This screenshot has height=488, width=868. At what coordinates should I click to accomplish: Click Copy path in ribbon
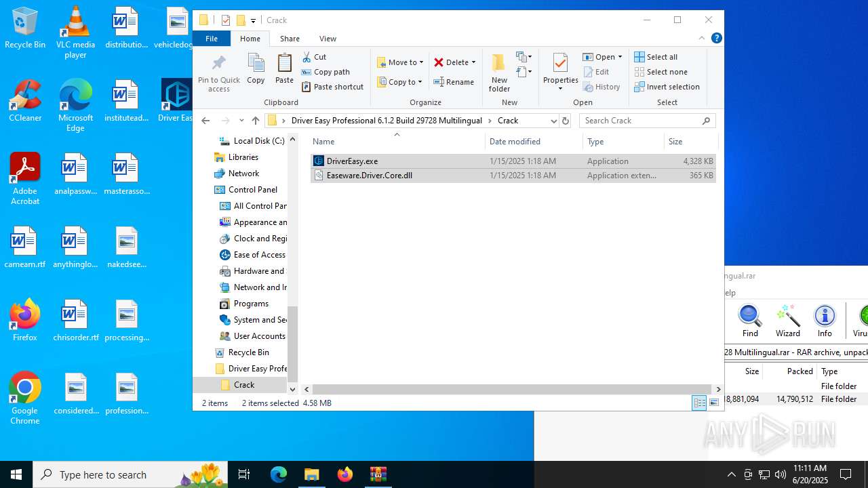(x=325, y=72)
